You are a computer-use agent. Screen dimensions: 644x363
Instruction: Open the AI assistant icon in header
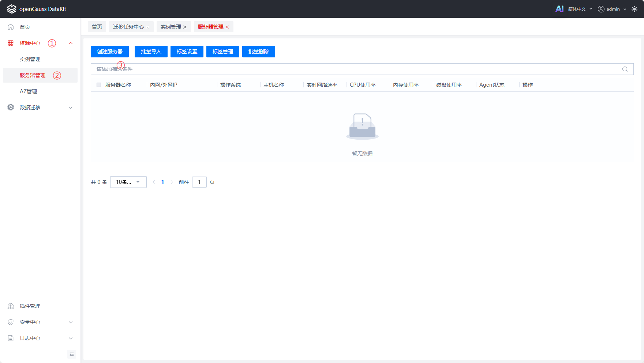point(559,9)
